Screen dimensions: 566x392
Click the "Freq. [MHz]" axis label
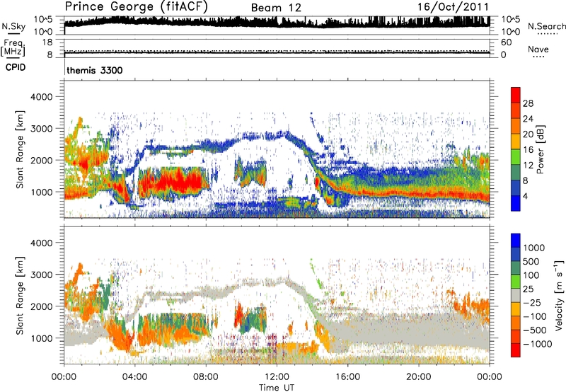[x=13, y=47]
